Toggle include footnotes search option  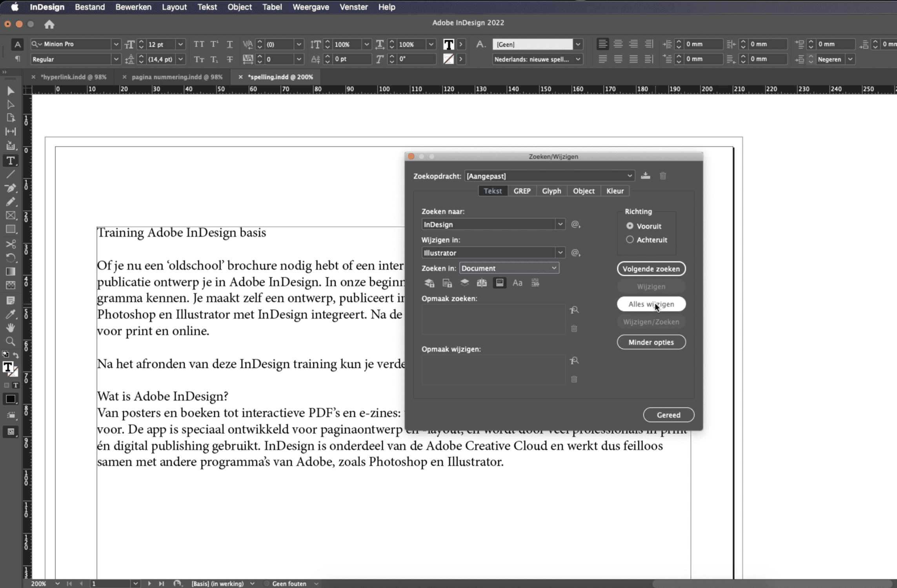coord(500,283)
